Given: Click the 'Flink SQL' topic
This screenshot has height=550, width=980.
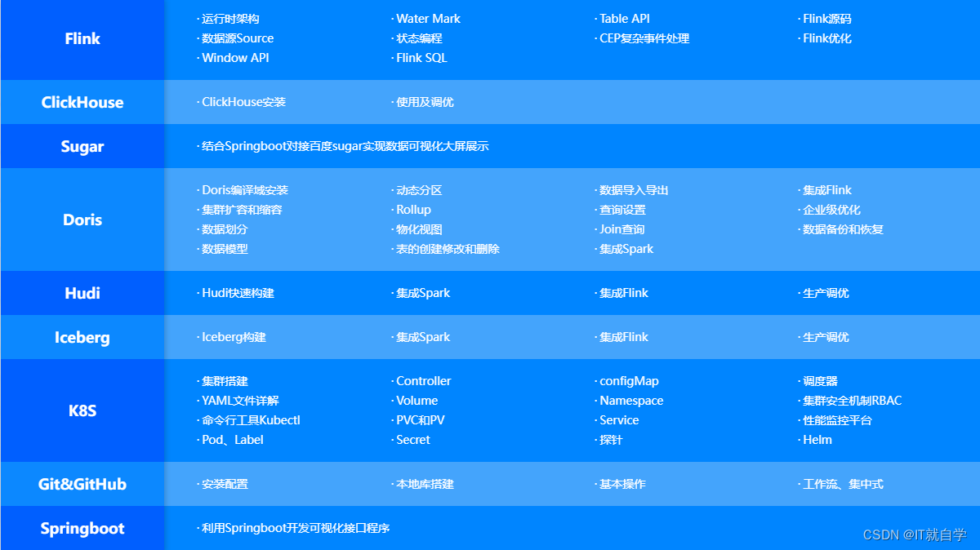Looking at the screenshot, I should coord(421,58).
